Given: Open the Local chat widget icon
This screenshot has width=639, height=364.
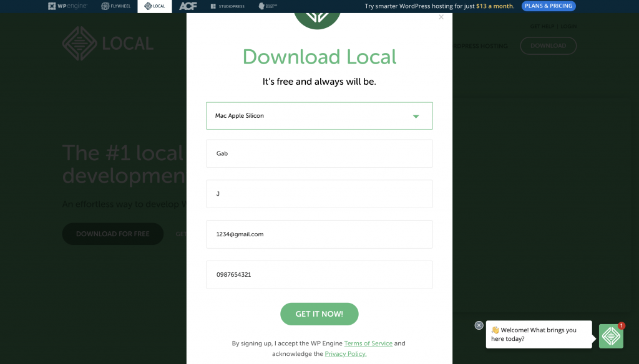Looking at the screenshot, I should click(x=611, y=337).
